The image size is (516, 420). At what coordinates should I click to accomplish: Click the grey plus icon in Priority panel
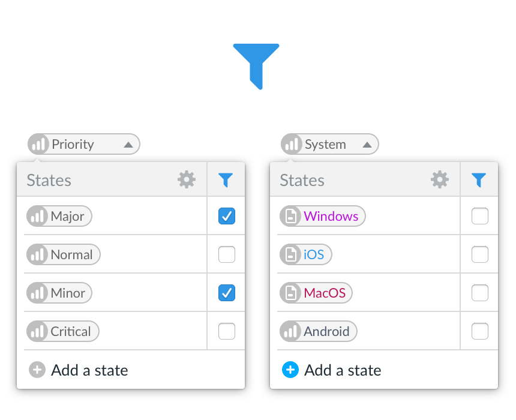pos(37,370)
